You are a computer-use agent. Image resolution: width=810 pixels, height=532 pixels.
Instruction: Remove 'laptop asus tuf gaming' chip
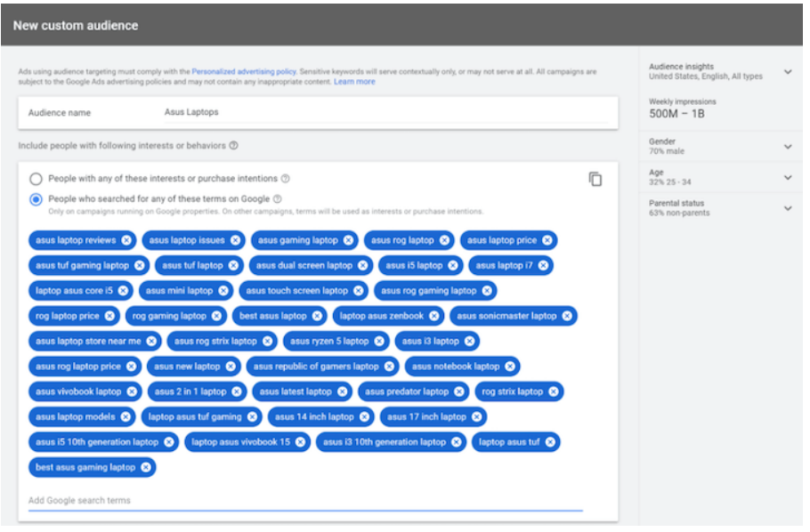[x=252, y=417]
